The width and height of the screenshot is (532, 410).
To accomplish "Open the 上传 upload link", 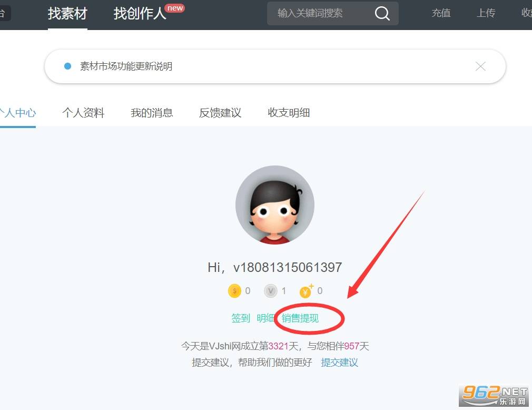I will tap(486, 13).
